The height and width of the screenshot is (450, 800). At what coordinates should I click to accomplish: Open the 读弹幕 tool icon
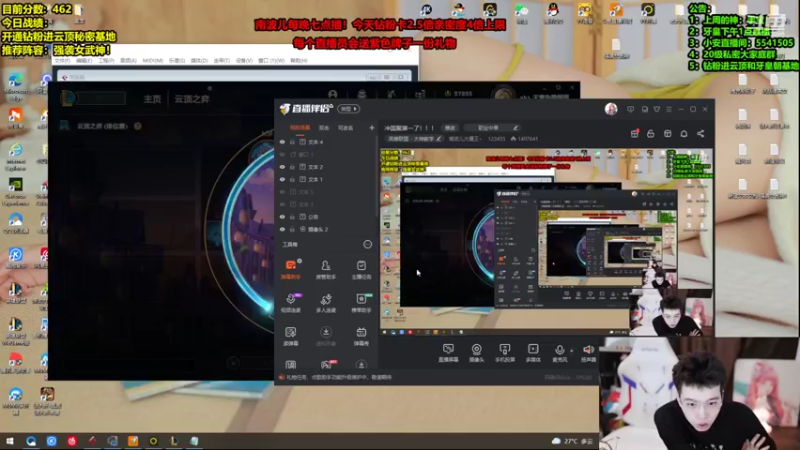click(x=290, y=336)
